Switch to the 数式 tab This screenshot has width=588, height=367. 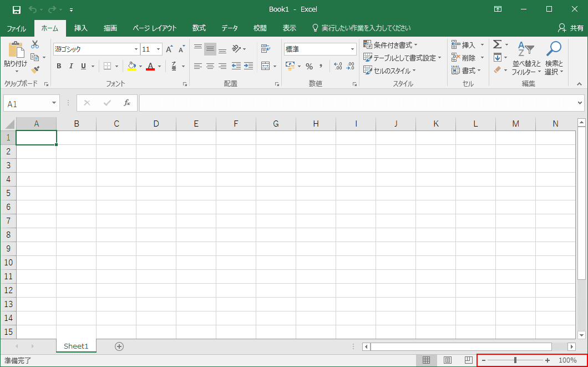pyautogui.click(x=199, y=28)
